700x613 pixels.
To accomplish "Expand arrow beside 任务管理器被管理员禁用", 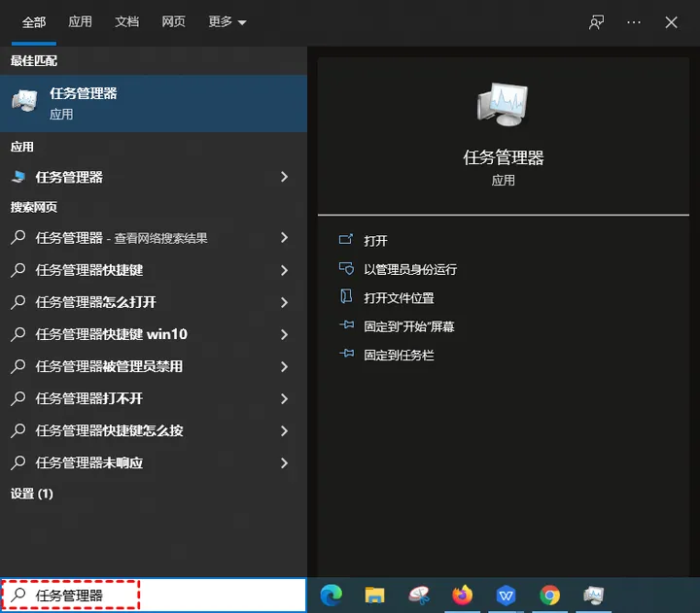I will point(284,366).
